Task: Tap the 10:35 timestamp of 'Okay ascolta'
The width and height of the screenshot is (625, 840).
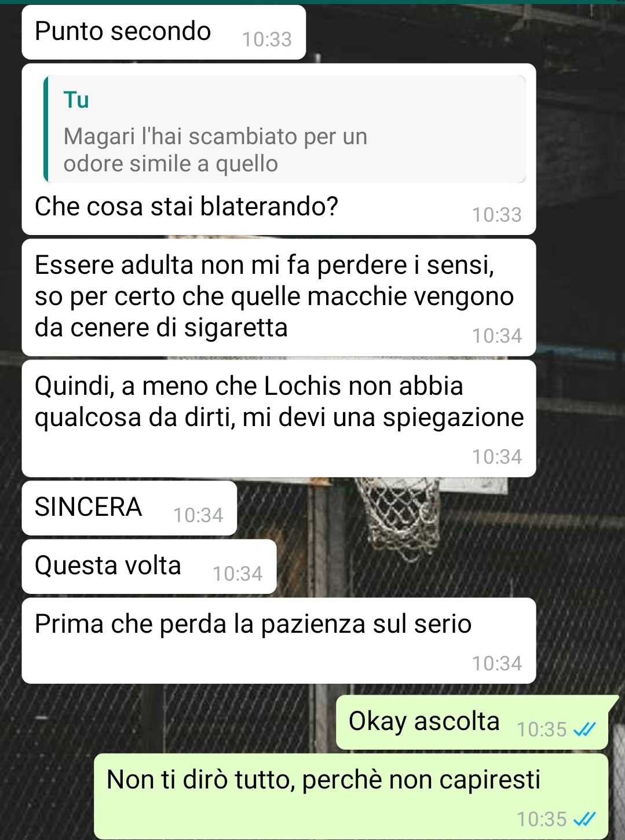Action: click(542, 729)
